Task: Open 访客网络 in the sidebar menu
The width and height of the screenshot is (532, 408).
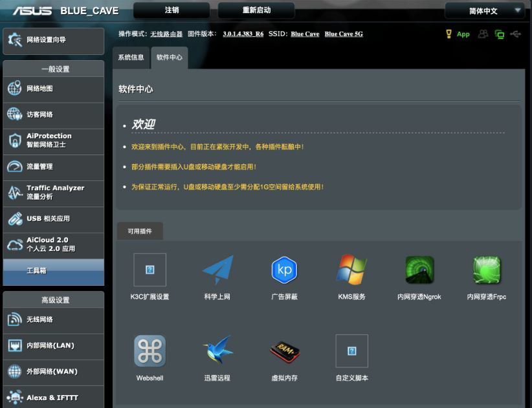Action: point(54,114)
